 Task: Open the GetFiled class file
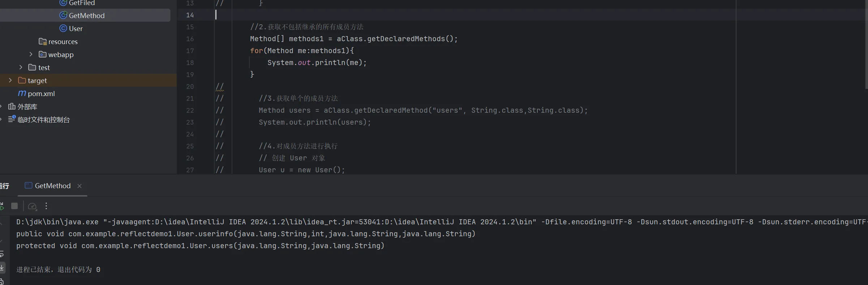82,3
